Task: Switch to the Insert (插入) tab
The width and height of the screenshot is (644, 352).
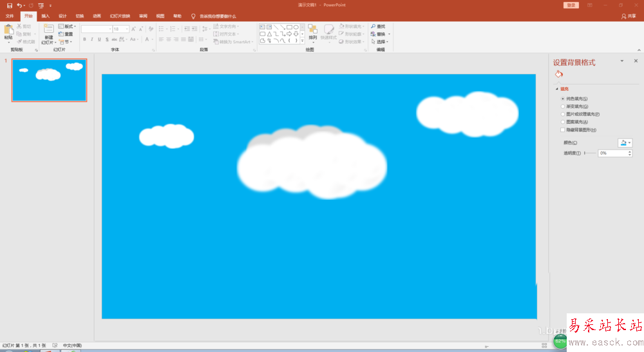Action: [x=46, y=17]
